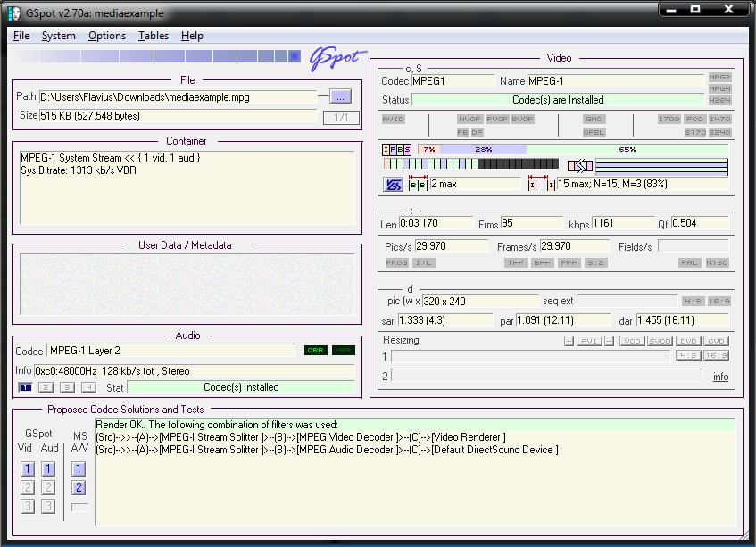Screen dimensions: 756x547
Task: Click the file Path input field
Action: pos(178,97)
